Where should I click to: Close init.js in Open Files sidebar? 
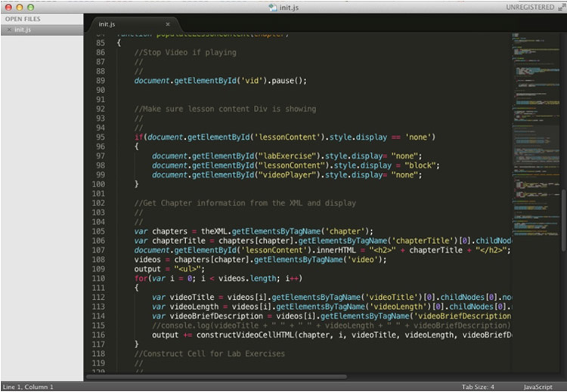[9, 29]
